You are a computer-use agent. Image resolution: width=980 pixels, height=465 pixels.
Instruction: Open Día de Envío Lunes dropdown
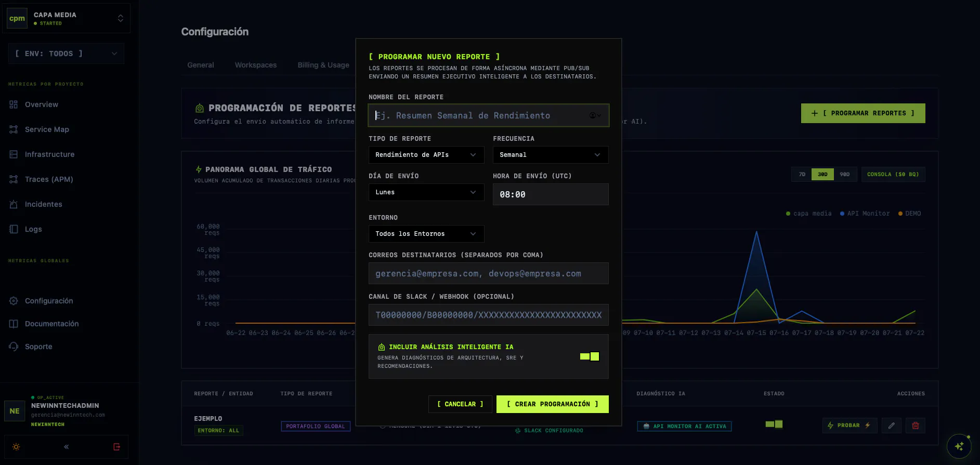point(426,192)
